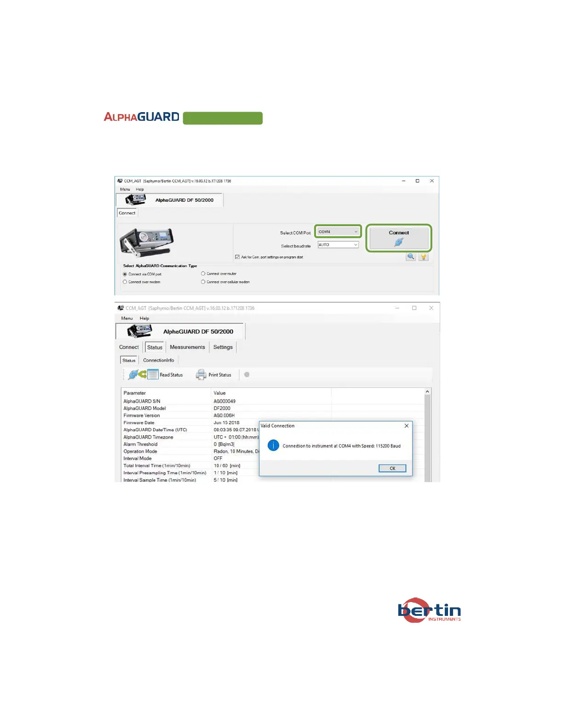Click the AlphaGUARD DF 50/2000 title in Status window
This screenshot has height=728, width=563.
(x=198, y=331)
